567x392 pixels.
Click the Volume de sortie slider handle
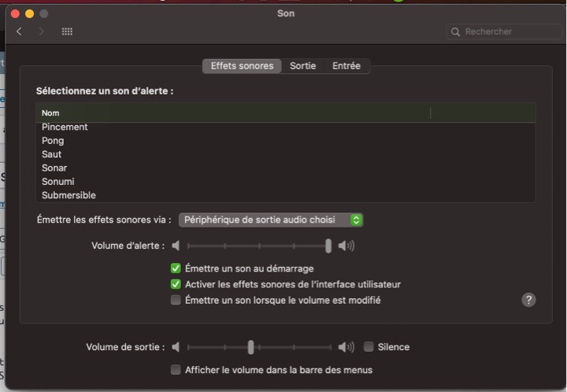(x=250, y=347)
